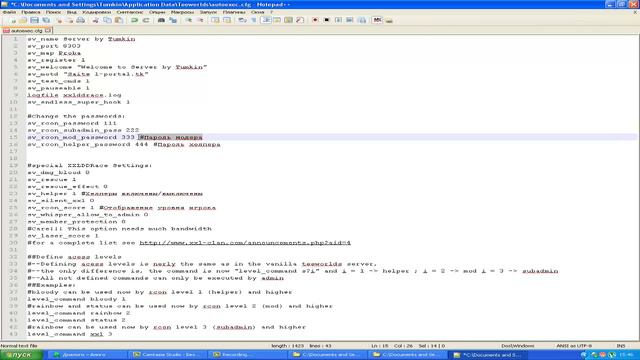Open the xxl-clan.com announcements URL
Screen dimensions: 640x360
pyautogui.click(x=245, y=243)
